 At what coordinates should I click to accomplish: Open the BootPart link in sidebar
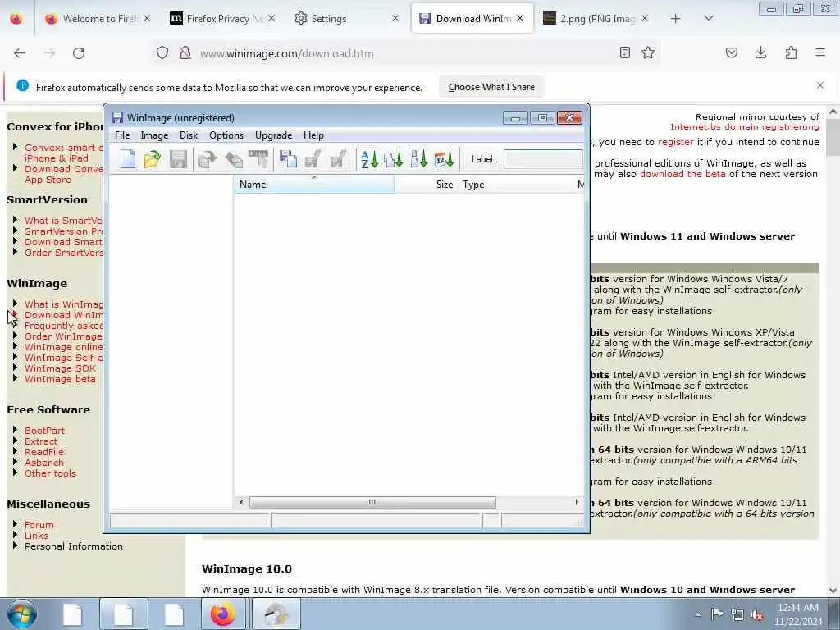tap(44, 431)
